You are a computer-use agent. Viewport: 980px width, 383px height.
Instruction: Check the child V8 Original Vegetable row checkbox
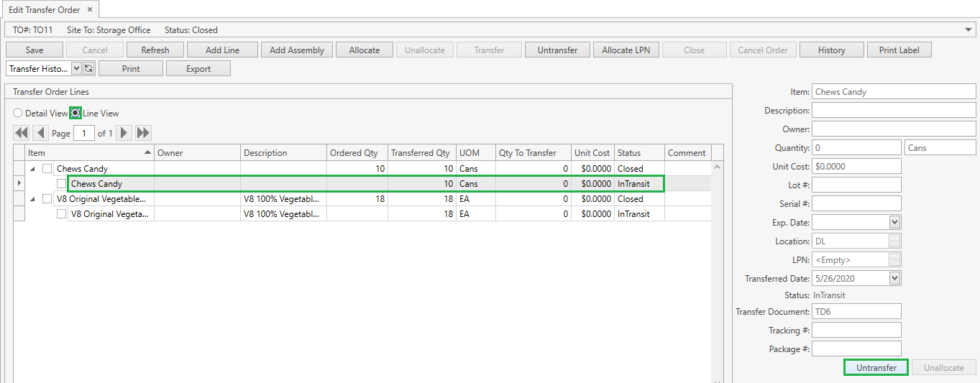[62, 214]
